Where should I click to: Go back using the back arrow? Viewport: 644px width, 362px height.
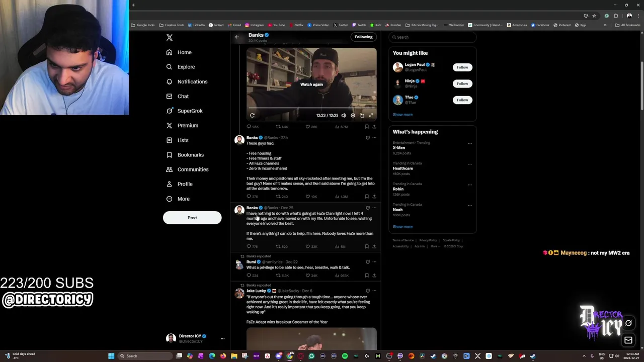(x=237, y=37)
